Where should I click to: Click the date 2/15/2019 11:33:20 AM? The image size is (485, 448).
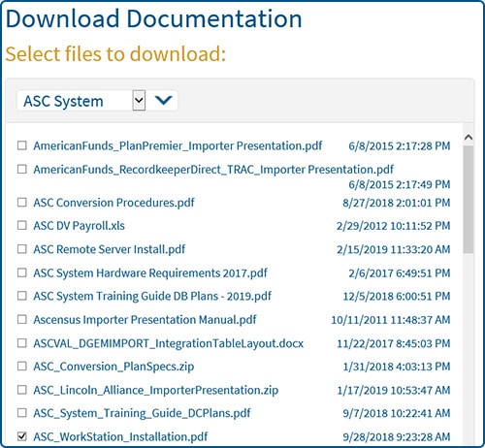(394, 249)
